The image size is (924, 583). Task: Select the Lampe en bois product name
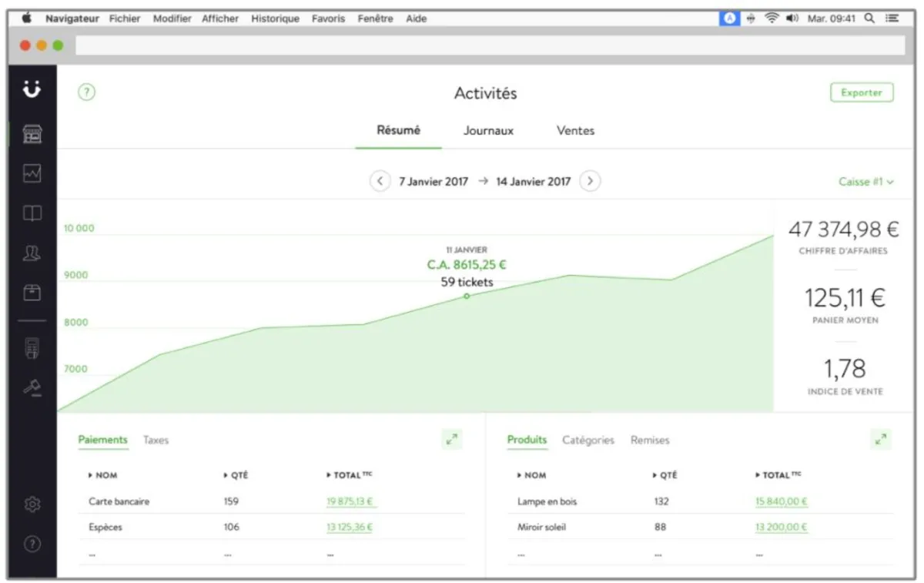pos(547,501)
